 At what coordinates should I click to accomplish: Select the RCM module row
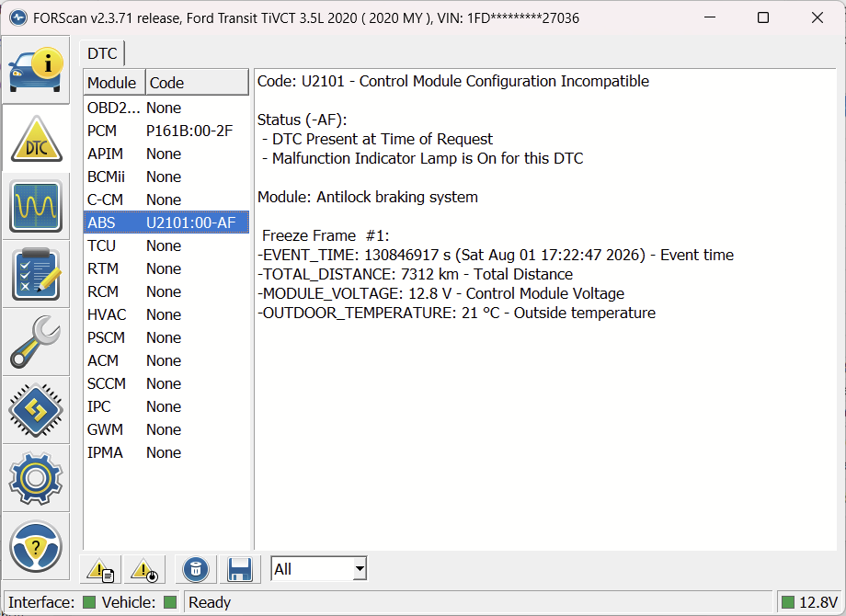(166, 291)
